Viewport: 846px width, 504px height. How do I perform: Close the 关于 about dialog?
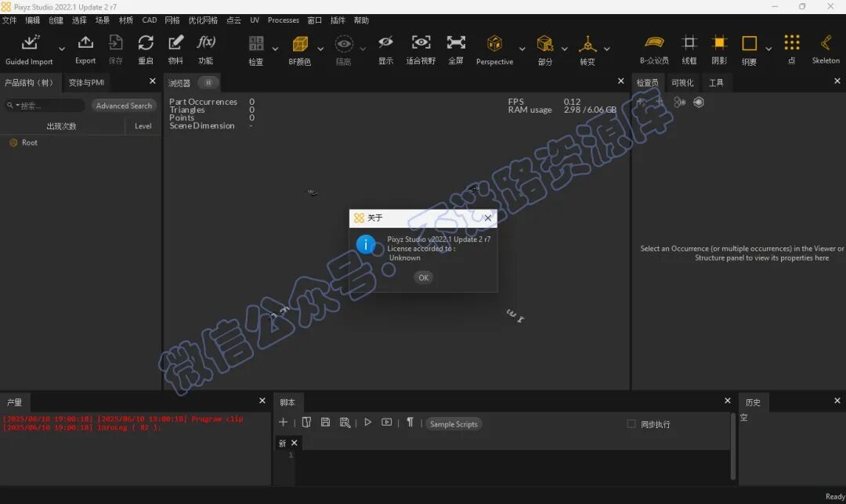tap(488, 218)
